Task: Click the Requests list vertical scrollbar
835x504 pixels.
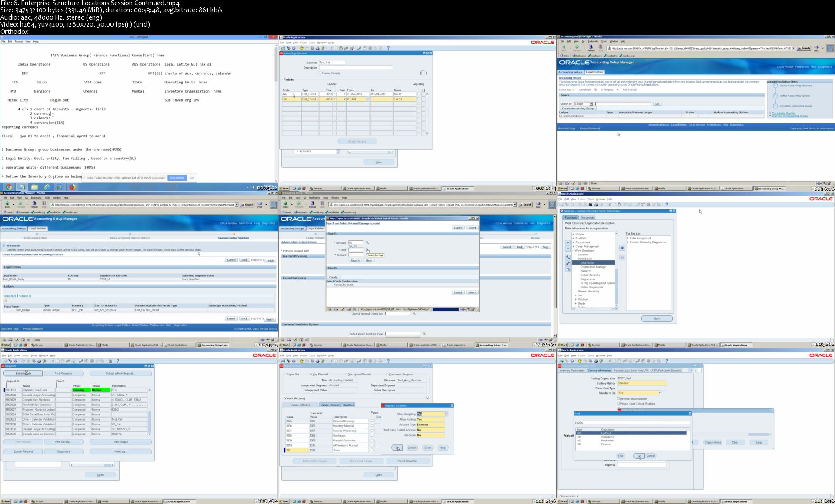Action: point(150,411)
